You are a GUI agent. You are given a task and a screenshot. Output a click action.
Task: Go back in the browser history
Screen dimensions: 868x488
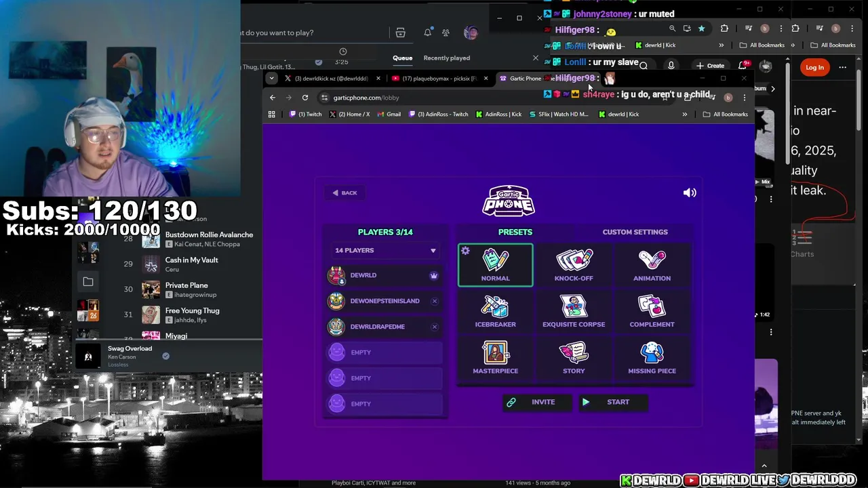273,98
